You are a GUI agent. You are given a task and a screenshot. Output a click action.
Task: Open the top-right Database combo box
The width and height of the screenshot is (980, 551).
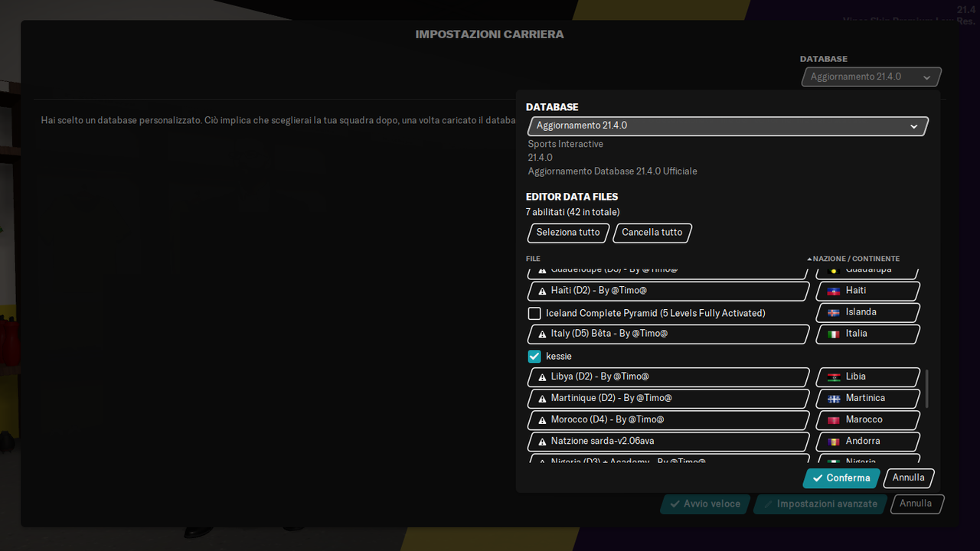[871, 76]
